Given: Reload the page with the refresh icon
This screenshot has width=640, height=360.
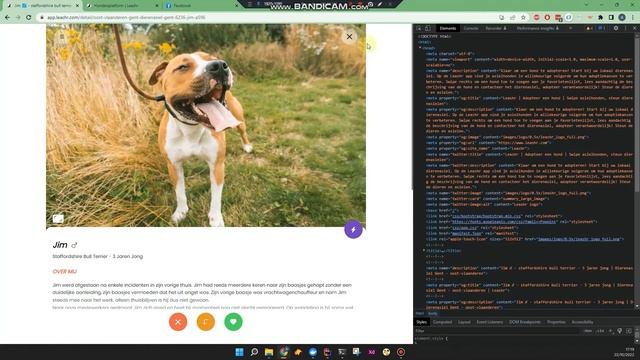Looking at the screenshot, I should click(x=29, y=18).
